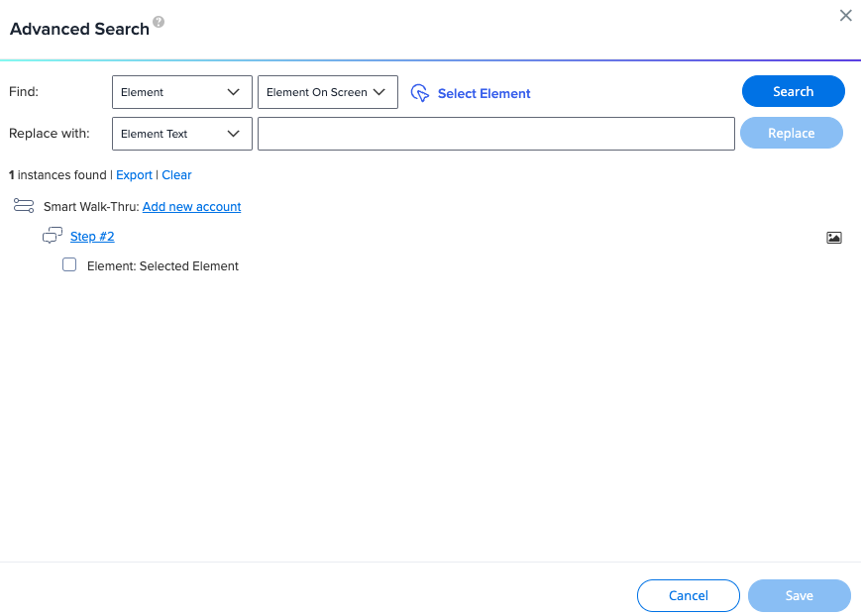The width and height of the screenshot is (861, 616).
Task: Open the Step #2 screenshot image icon
Action: (x=833, y=238)
